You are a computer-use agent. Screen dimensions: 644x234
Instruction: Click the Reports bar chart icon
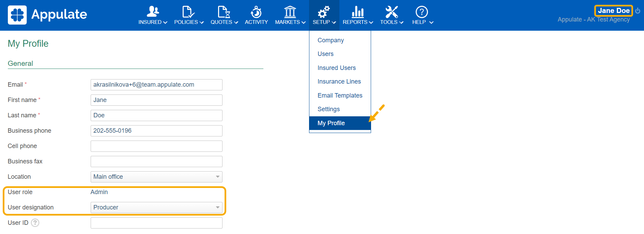[357, 12]
